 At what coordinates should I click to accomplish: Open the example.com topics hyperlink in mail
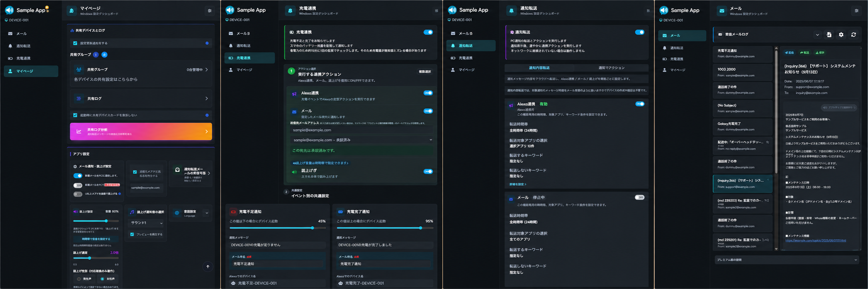[815, 240]
